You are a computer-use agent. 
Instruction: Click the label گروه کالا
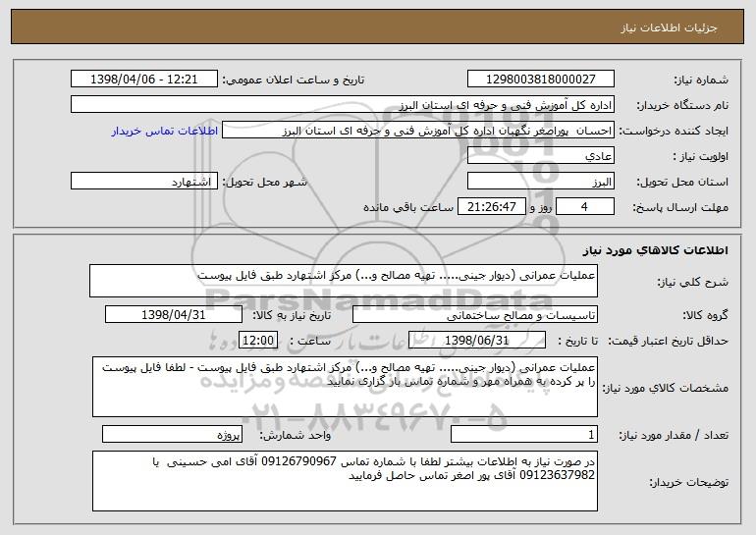(x=706, y=315)
